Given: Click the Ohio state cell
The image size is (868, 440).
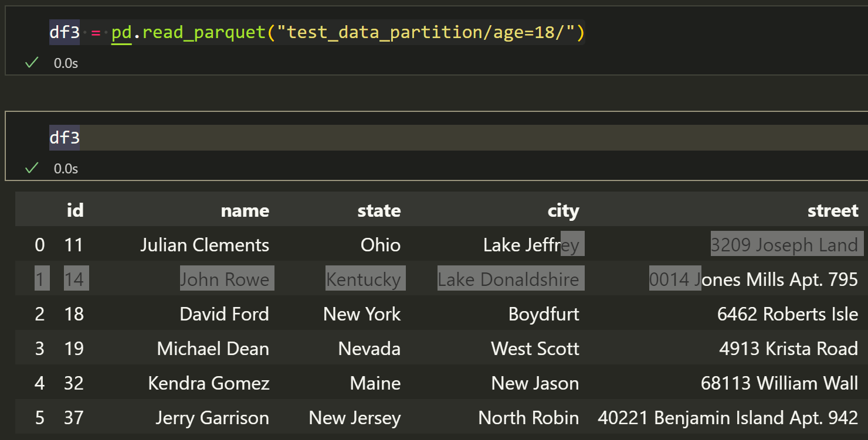Looking at the screenshot, I should tap(381, 244).
